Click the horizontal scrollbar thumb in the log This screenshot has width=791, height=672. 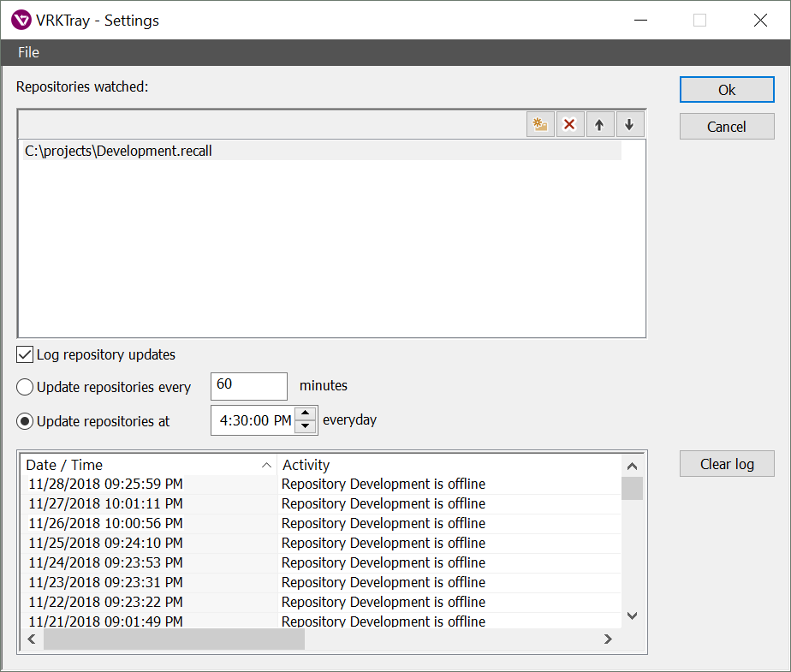(174, 639)
